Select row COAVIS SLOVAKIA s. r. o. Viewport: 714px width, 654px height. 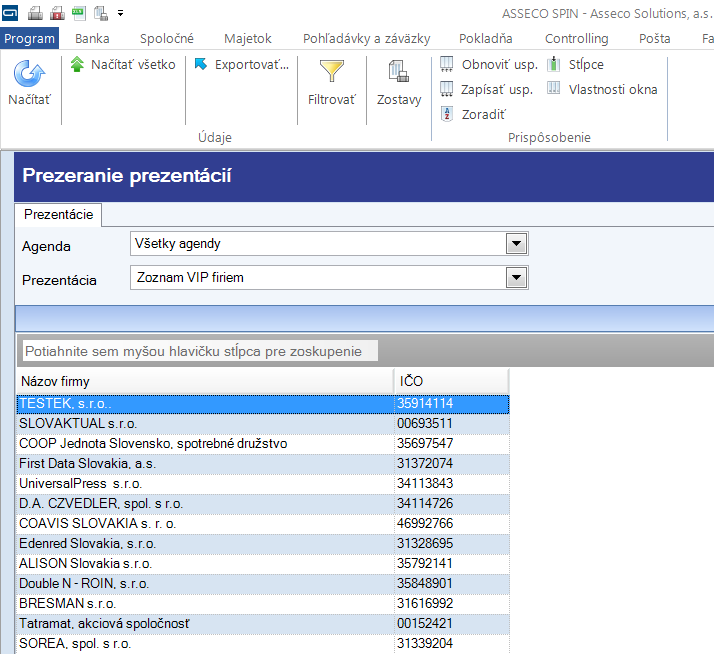263,524
